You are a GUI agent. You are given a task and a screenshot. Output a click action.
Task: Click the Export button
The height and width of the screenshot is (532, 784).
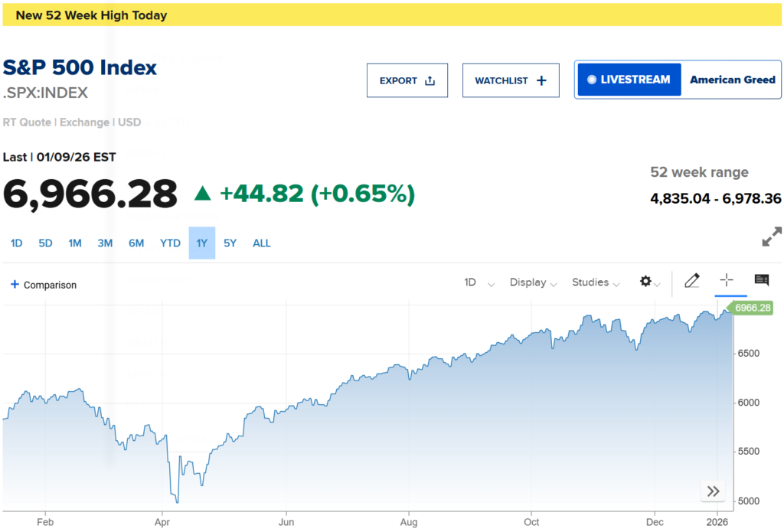pyautogui.click(x=407, y=80)
